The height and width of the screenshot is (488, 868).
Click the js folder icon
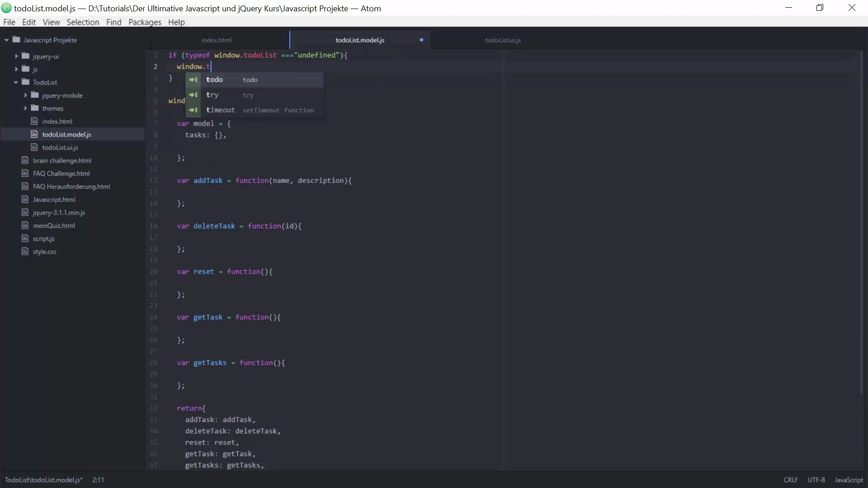click(x=26, y=69)
